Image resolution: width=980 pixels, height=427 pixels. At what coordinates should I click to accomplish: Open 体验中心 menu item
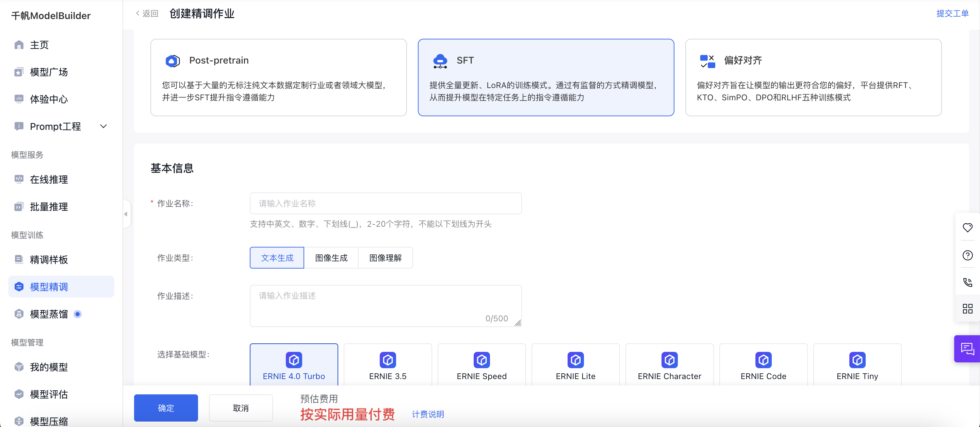point(61,99)
